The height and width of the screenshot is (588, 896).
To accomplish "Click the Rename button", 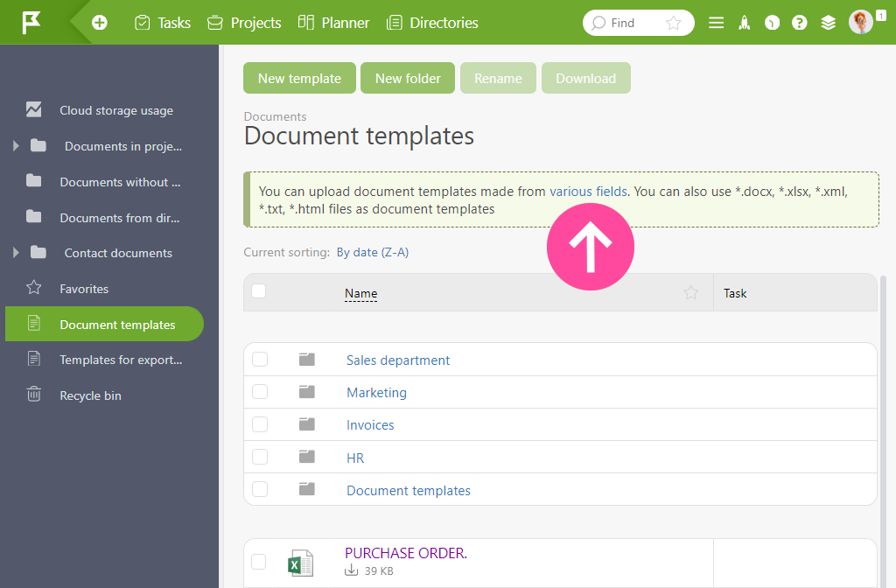I will tap(498, 78).
